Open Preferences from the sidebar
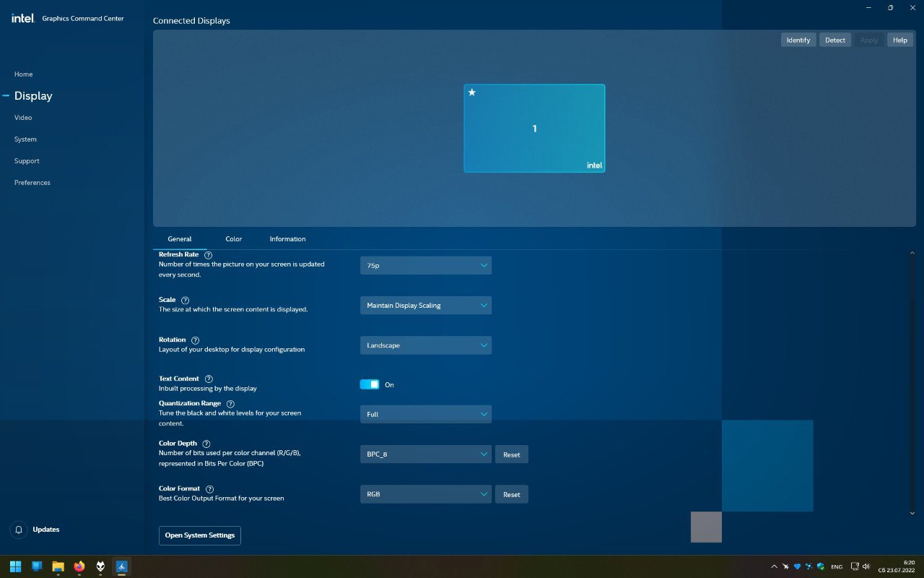Screen dimensions: 924x578 (x=32, y=183)
